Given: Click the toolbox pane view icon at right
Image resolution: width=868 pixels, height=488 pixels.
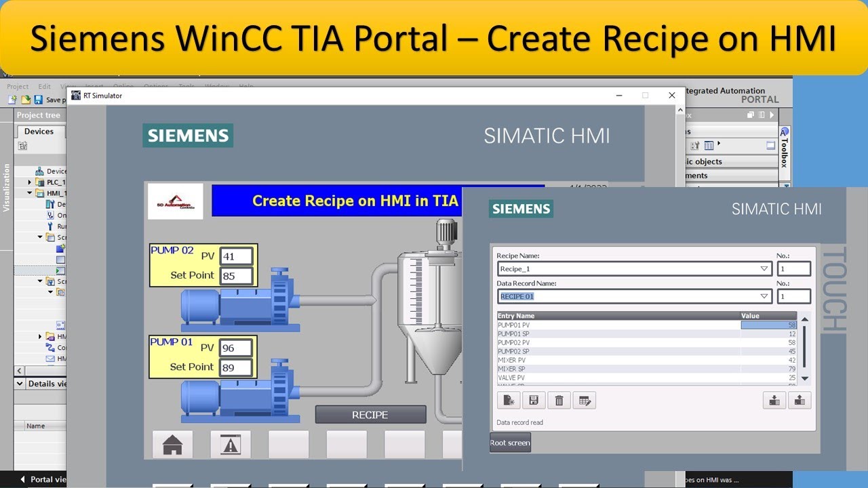Looking at the screenshot, I should coord(770,146).
